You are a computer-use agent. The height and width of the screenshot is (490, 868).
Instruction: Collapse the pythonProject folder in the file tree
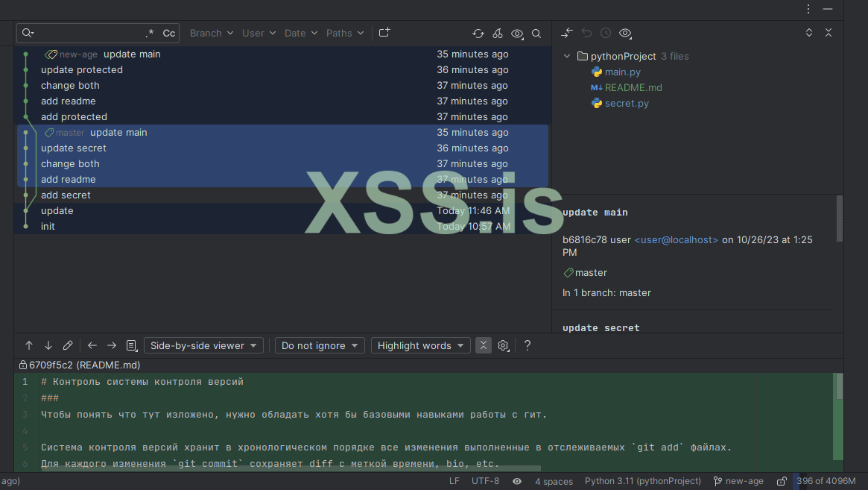(x=567, y=56)
